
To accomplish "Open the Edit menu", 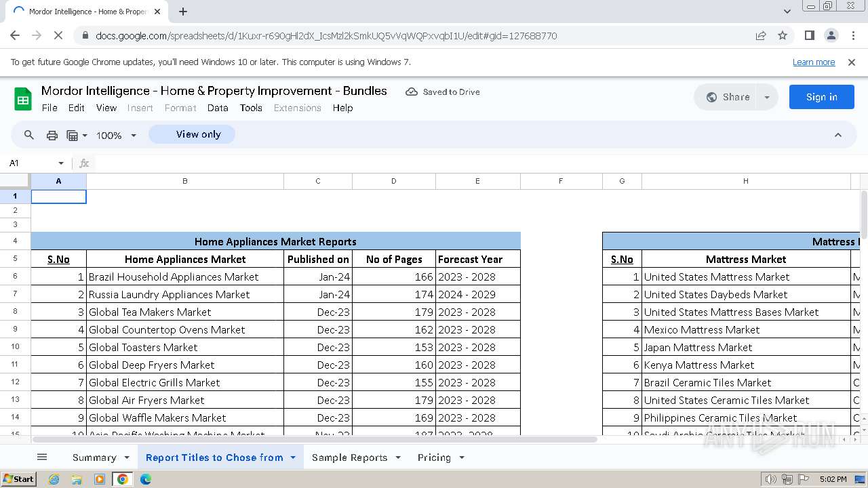I will click(x=77, y=108).
